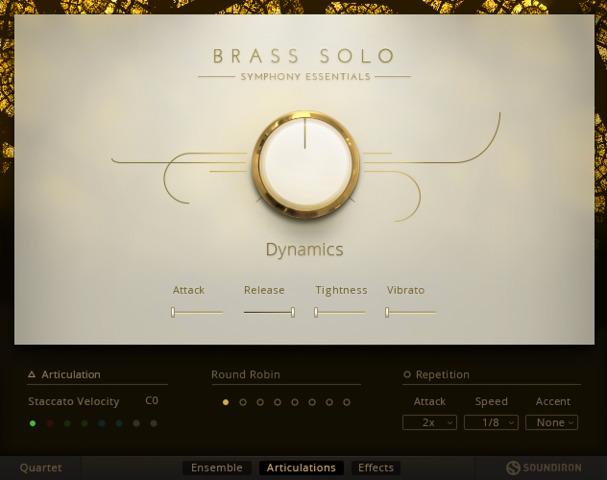Click the Staccato Velocity articulation name

tap(74, 401)
